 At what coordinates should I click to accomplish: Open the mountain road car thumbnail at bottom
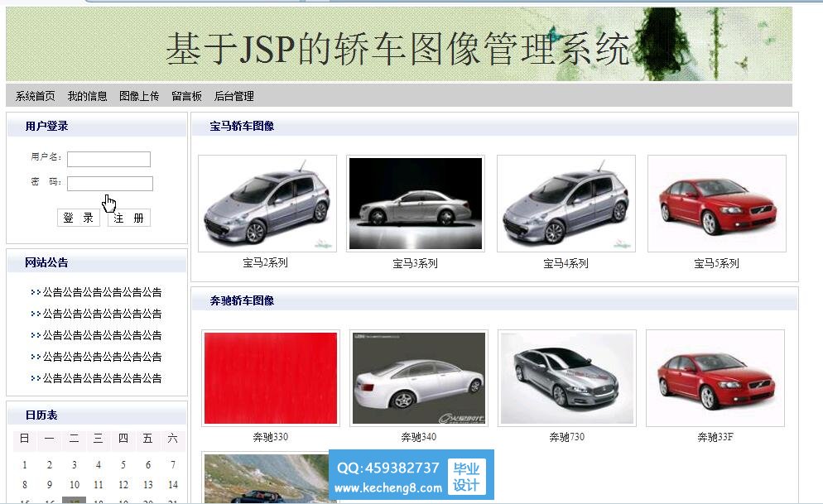(x=267, y=478)
